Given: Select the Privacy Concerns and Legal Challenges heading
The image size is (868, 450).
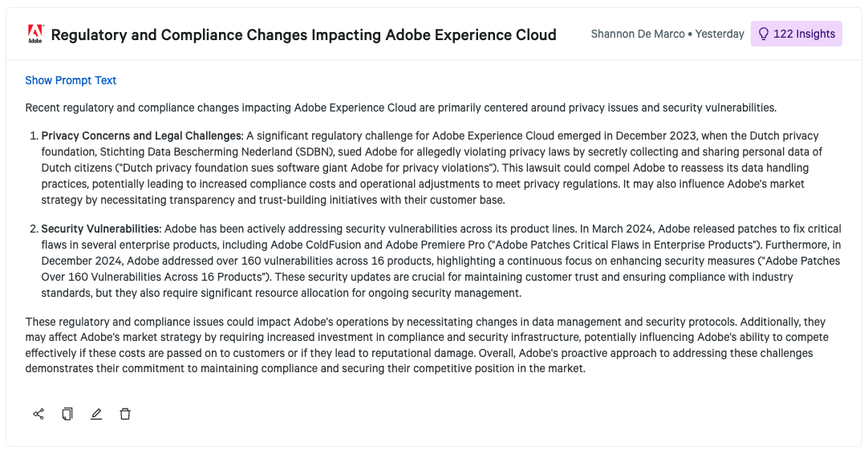Looking at the screenshot, I should (141, 136).
